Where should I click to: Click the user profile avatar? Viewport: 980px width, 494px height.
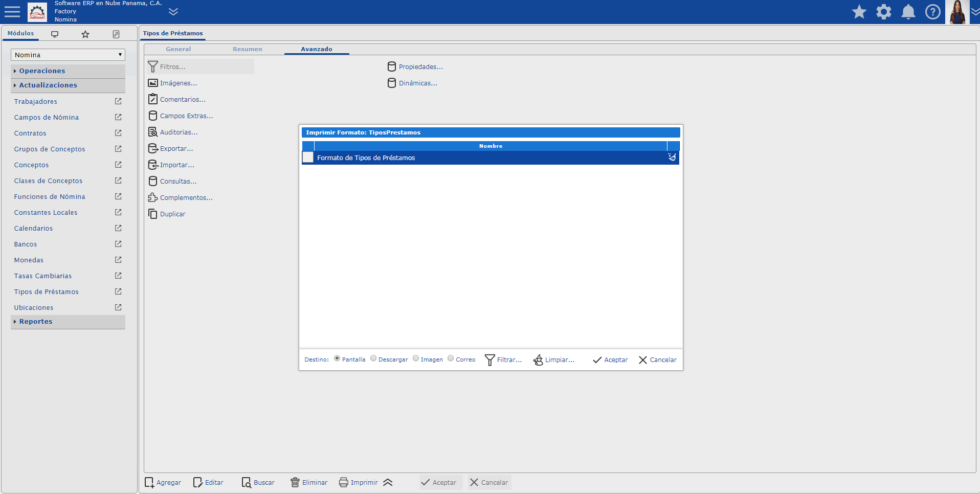957,12
